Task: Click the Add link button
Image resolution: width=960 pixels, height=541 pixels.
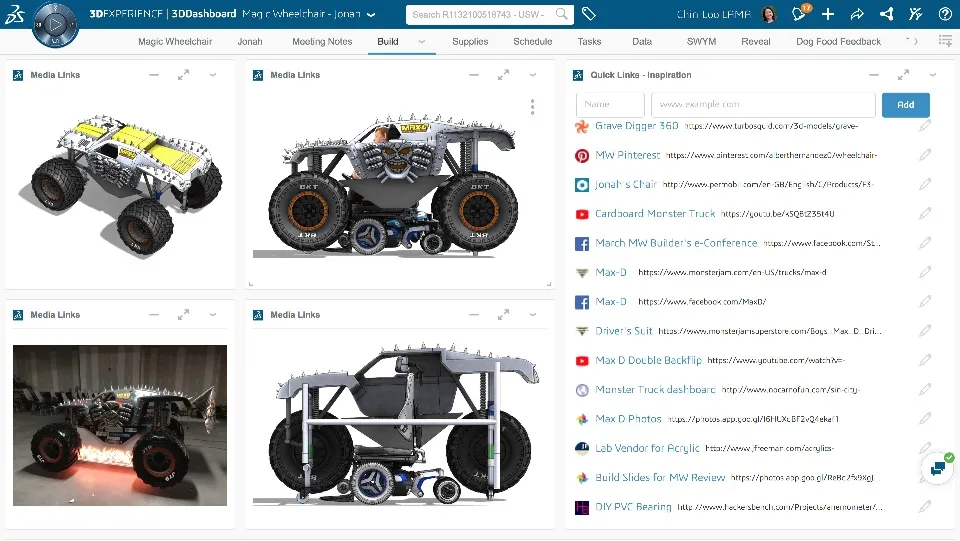Action: (906, 105)
